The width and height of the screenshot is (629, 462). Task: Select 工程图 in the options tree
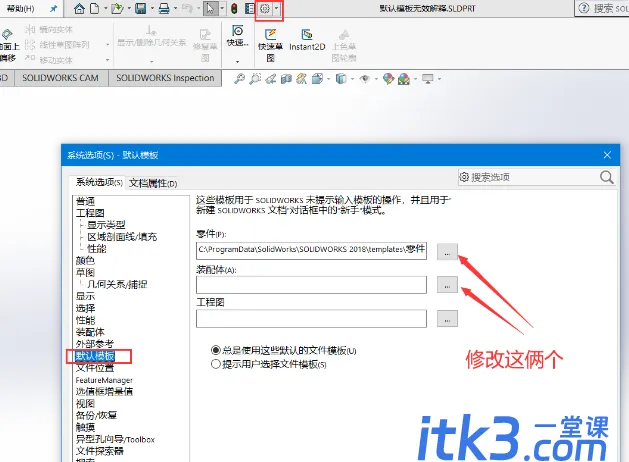coord(90,213)
